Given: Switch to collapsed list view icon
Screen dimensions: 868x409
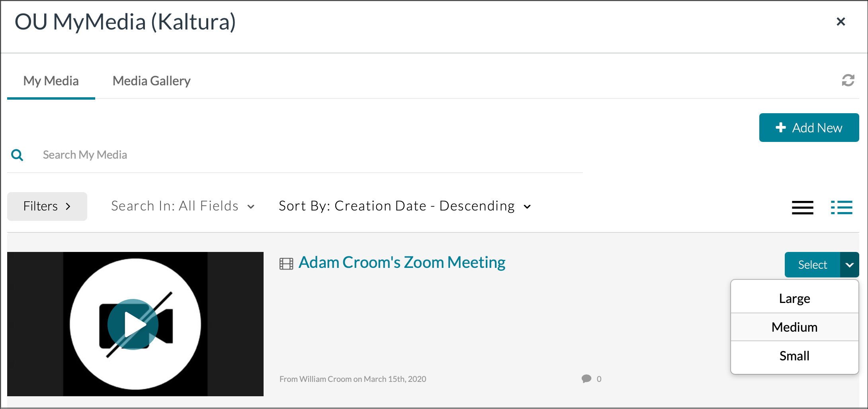Looking at the screenshot, I should pos(802,207).
